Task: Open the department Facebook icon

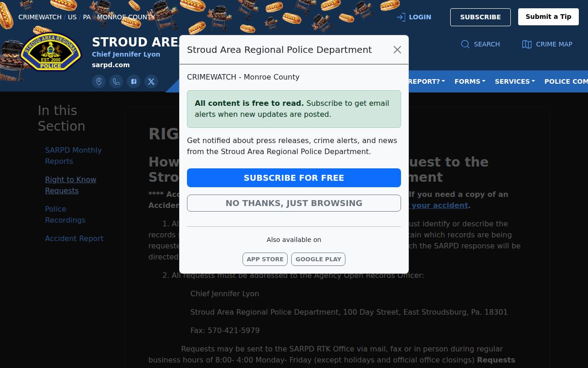Action: click(x=134, y=81)
